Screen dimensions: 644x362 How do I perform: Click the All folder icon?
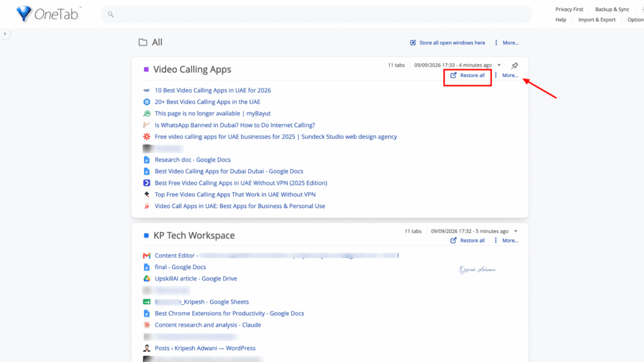[143, 42]
